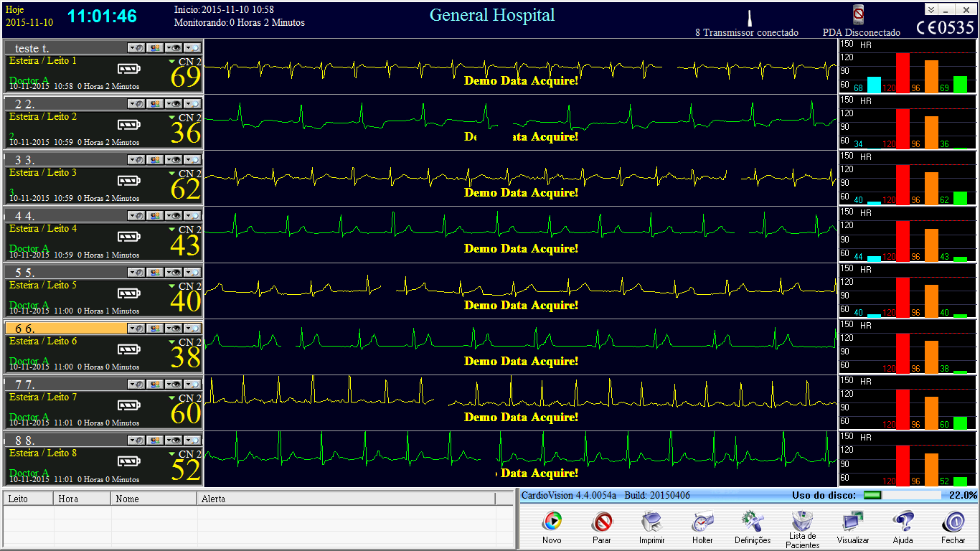The image size is (980, 551).
Task: Toggle sound speaker button for Leito 2
Action: tap(136, 103)
